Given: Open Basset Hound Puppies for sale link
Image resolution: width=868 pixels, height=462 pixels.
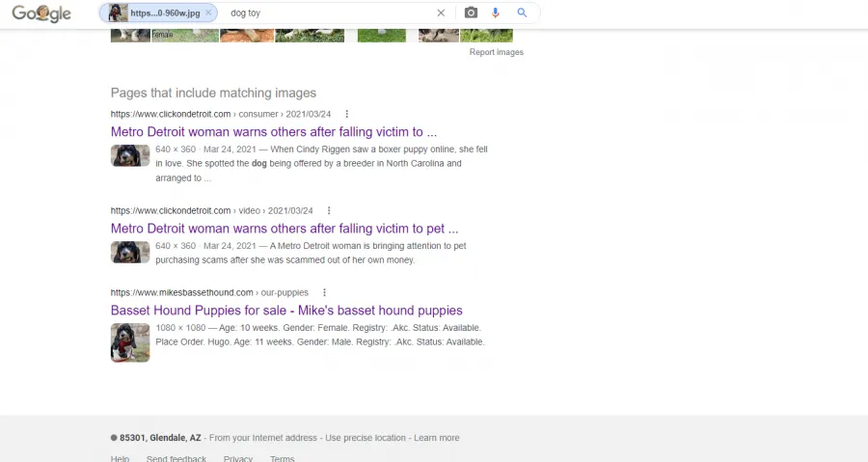Looking at the screenshot, I should click(286, 311).
